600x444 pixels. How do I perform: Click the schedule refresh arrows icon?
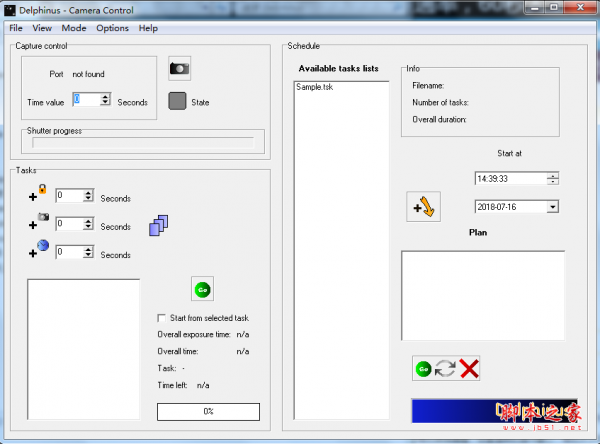(x=445, y=369)
